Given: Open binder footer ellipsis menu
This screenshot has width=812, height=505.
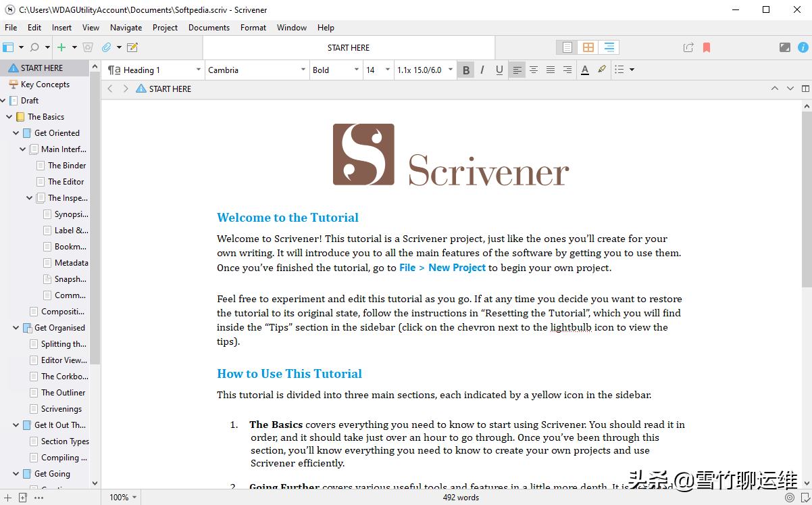Looking at the screenshot, I should coord(39,498).
